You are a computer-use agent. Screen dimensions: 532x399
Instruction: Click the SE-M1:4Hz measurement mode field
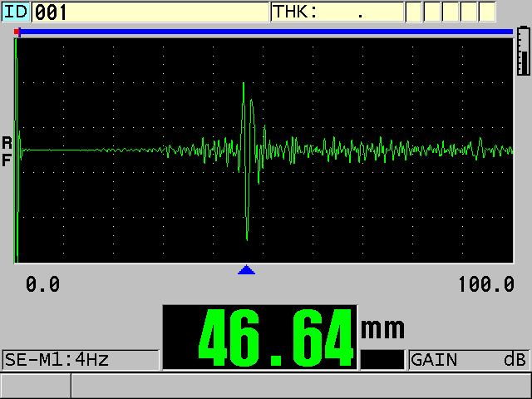click(x=81, y=360)
